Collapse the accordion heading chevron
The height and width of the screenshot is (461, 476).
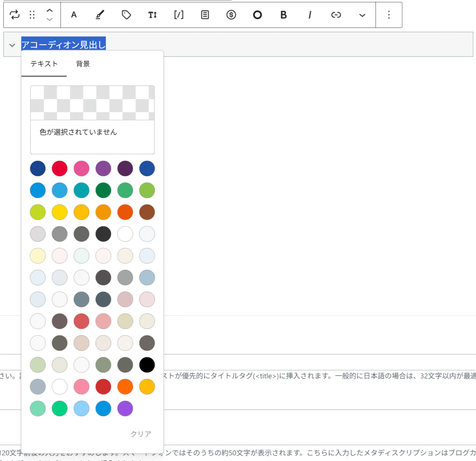point(12,45)
